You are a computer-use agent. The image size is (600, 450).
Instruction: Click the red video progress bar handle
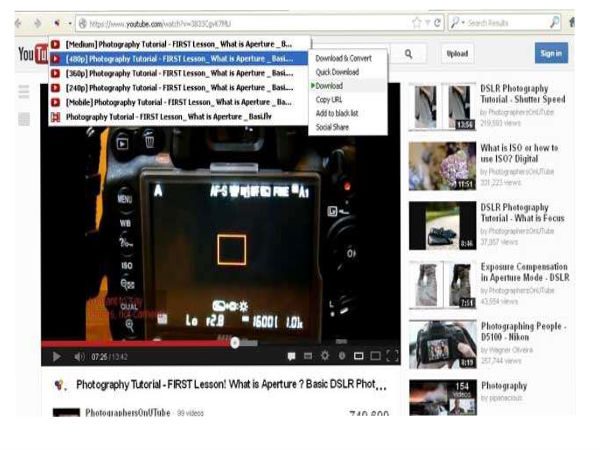click(235, 342)
